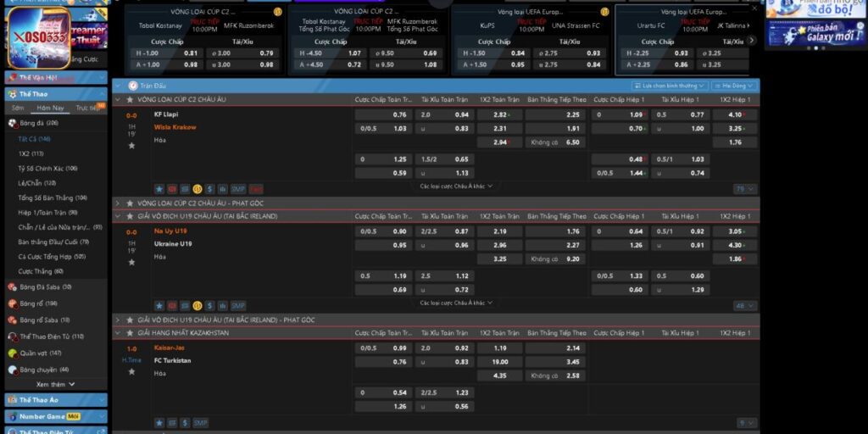Expand the Thể Thao Ảo section
Screen dimensions: 868x434
click(x=54, y=399)
